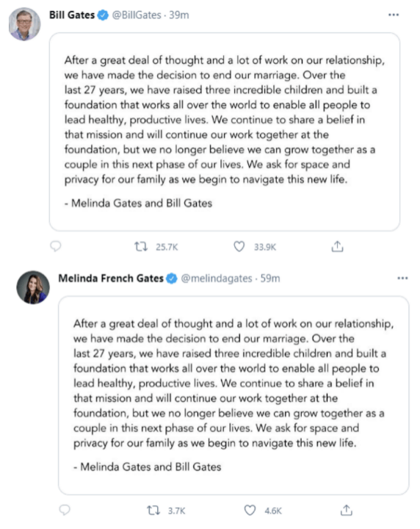The width and height of the screenshot is (420, 529).
Task: Open the 59m timestamp link
Action: (x=270, y=278)
